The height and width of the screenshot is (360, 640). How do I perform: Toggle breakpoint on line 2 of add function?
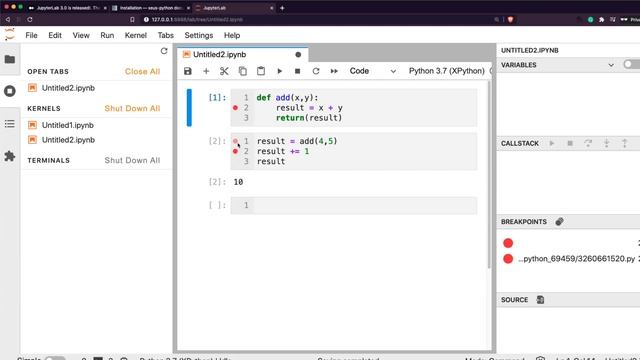click(235, 108)
